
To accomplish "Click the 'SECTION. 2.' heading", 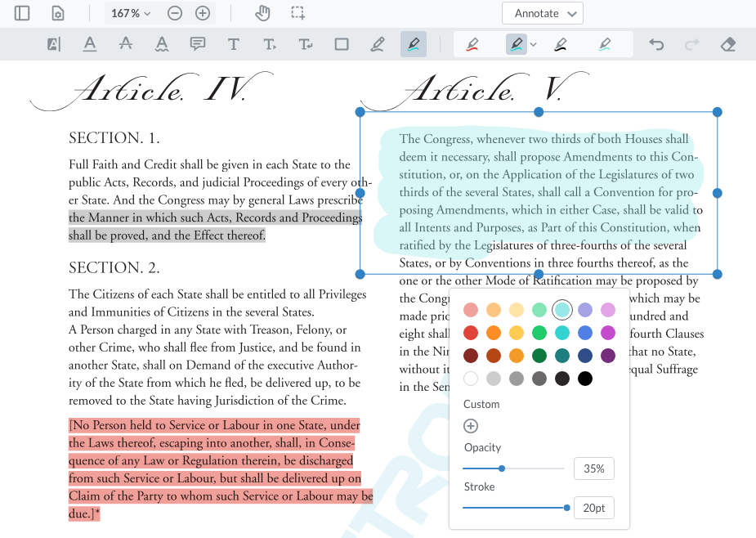I will 114,267.
